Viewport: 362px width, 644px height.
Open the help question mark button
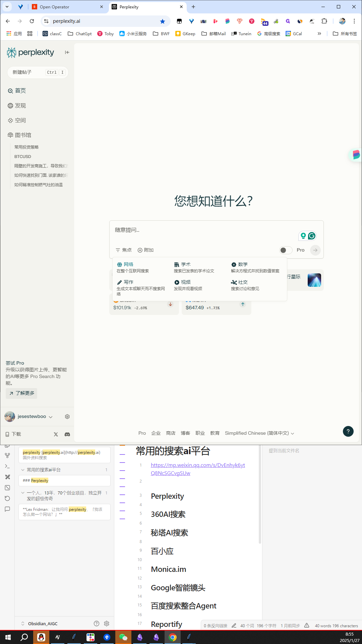(x=348, y=431)
